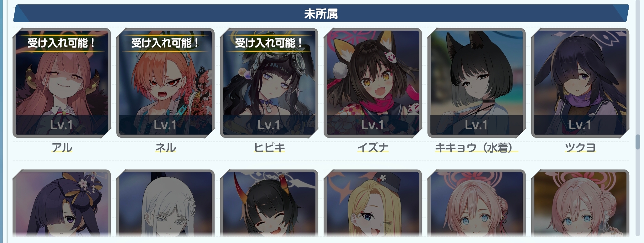The height and width of the screenshot is (243, 644).
Task: Select the キキョウ(水着) character portrait
Action: 476,83
